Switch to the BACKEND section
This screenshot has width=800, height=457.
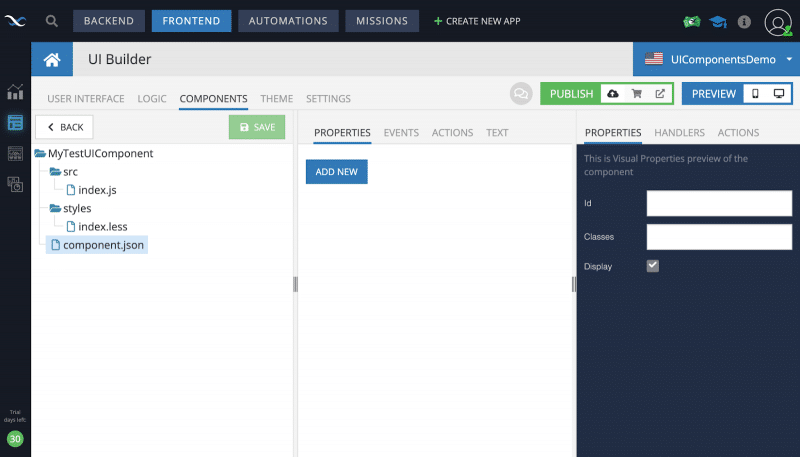tap(109, 21)
